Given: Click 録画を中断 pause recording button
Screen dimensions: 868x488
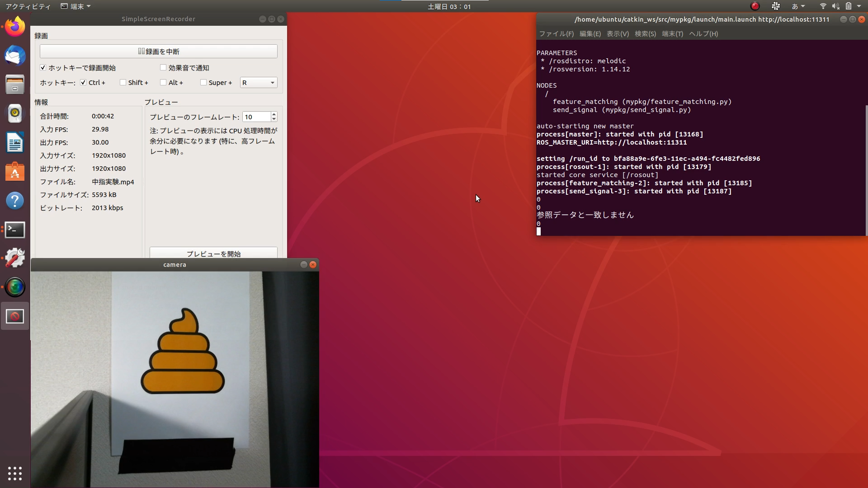Looking at the screenshot, I should pos(159,52).
